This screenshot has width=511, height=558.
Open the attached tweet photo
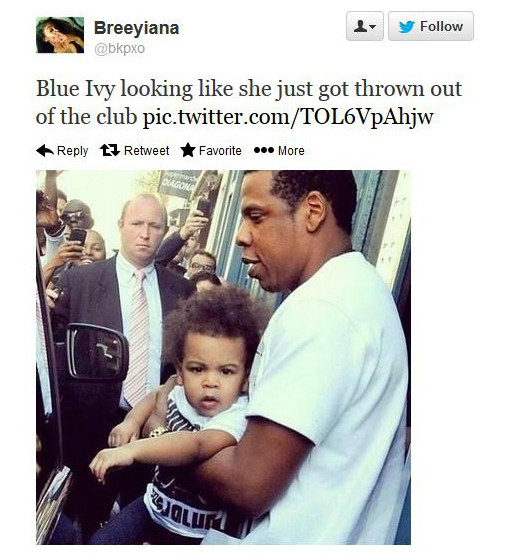point(223,357)
